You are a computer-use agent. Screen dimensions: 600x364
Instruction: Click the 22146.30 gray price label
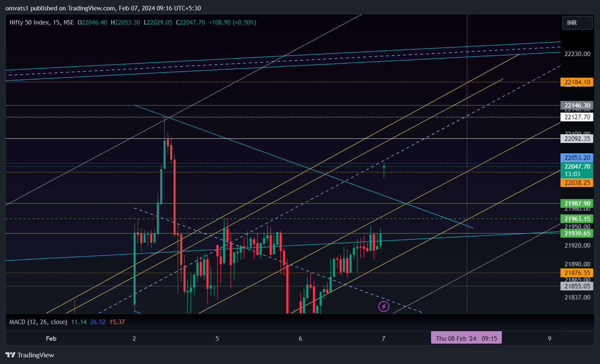pyautogui.click(x=577, y=106)
